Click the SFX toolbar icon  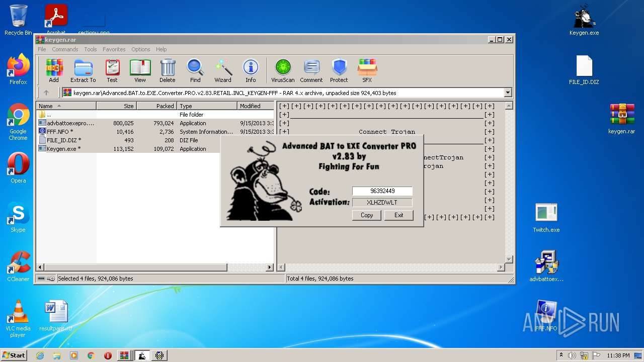point(367,70)
